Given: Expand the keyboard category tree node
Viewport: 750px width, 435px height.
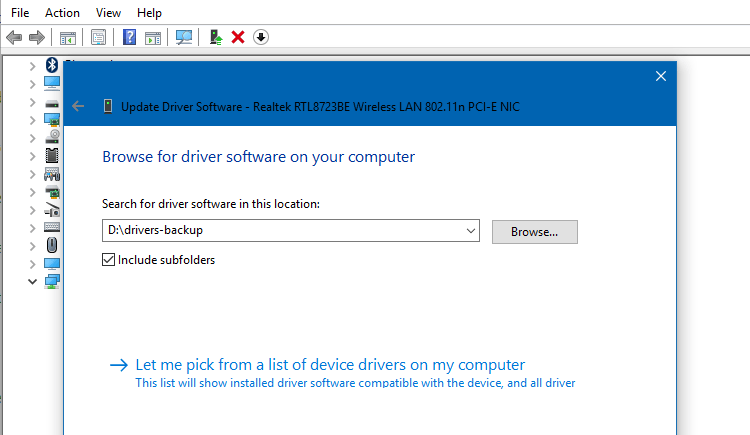Looking at the screenshot, I should (33, 227).
